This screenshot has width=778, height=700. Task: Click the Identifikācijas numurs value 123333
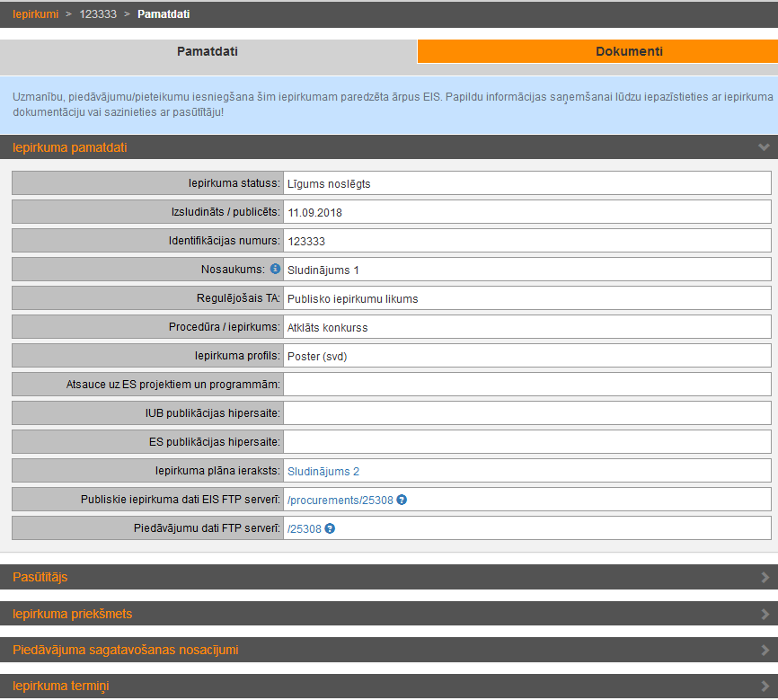coord(306,241)
